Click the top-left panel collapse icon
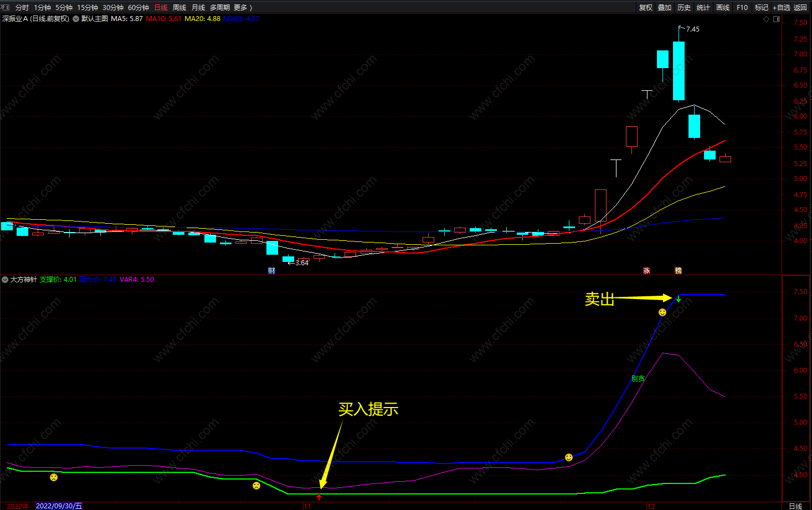The height and width of the screenshot is (510, 812). coord(6,7)
